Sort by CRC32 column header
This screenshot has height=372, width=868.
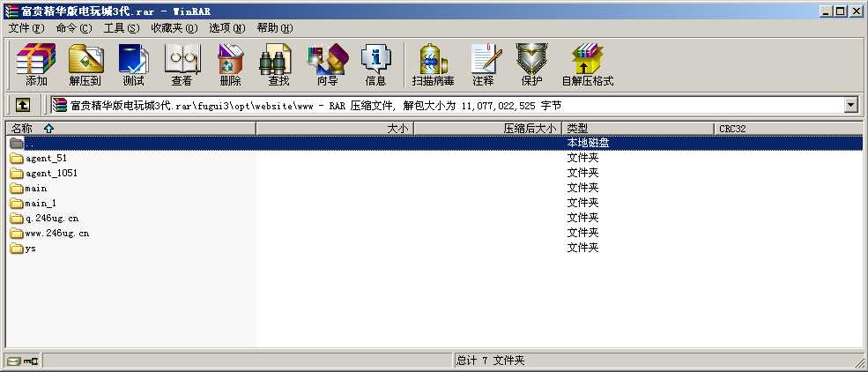[x=789, y=129]
